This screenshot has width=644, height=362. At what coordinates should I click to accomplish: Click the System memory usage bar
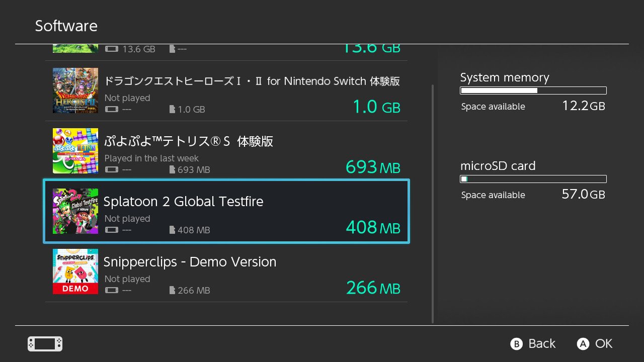(533, 90)
